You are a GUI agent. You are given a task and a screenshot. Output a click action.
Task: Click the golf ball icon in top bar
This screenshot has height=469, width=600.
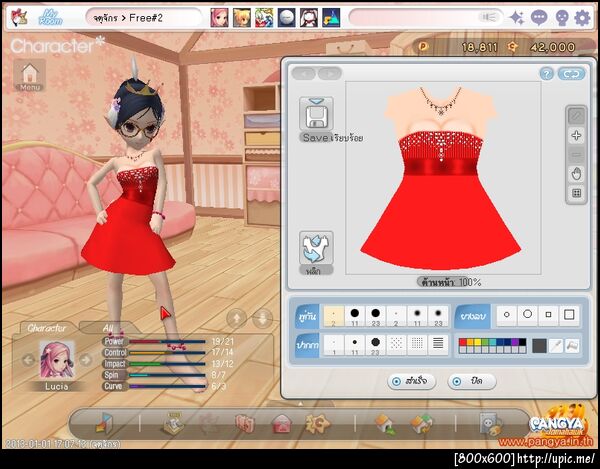[287, 18]
